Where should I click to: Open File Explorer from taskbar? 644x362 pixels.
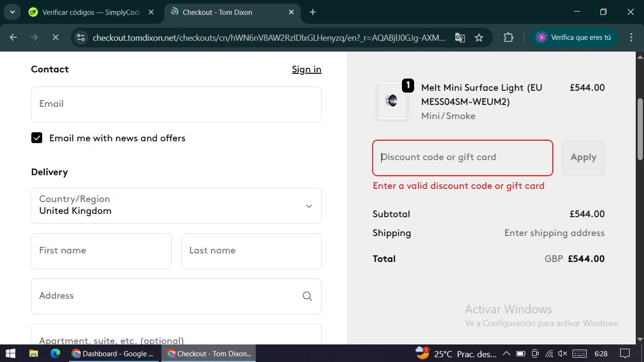33,353
